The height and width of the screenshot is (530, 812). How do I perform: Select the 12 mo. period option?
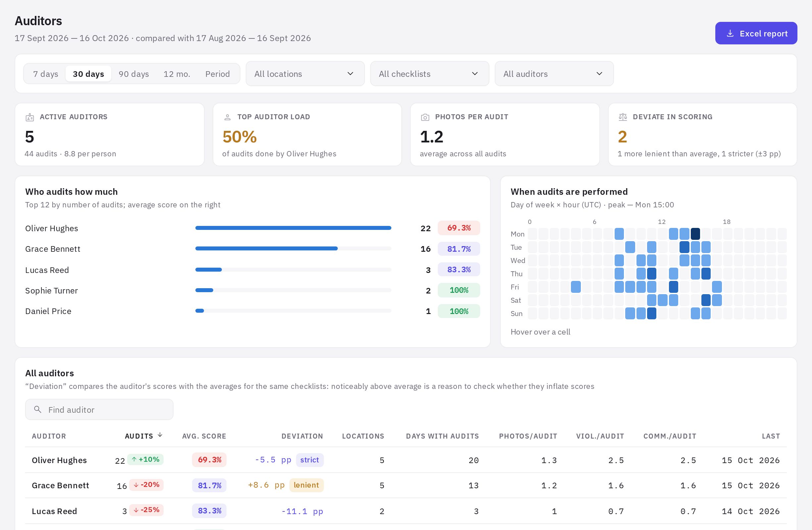(x=177, y=74)
